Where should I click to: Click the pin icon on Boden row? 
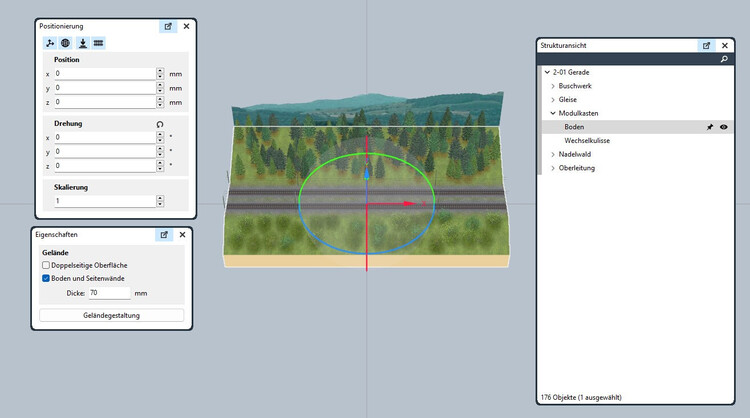(x=710, y=127)
